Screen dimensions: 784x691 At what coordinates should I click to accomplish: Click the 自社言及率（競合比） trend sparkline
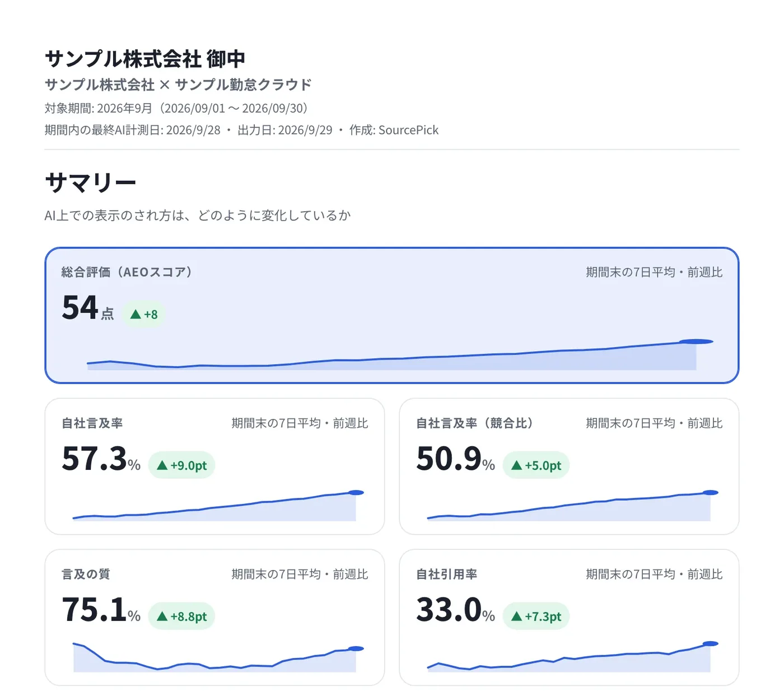point(573,505)
